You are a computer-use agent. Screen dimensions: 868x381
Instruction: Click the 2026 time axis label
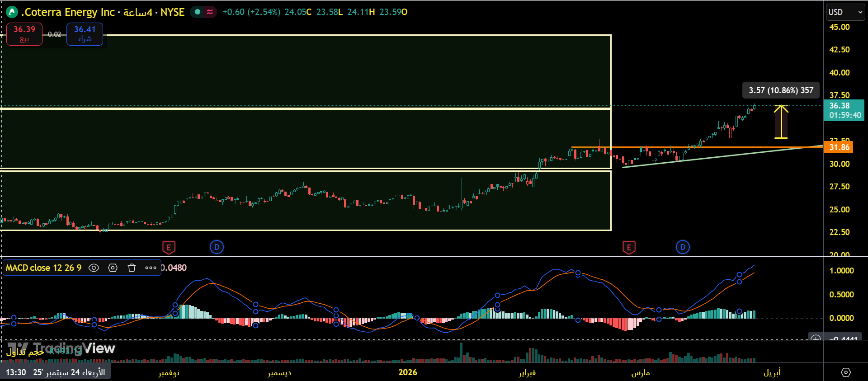(x=407, y=372)
